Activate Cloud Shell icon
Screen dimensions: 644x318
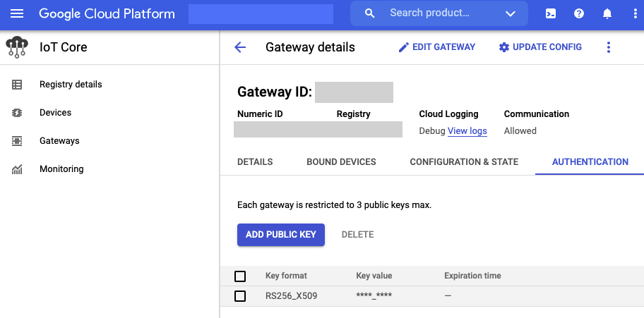(551, 13)
